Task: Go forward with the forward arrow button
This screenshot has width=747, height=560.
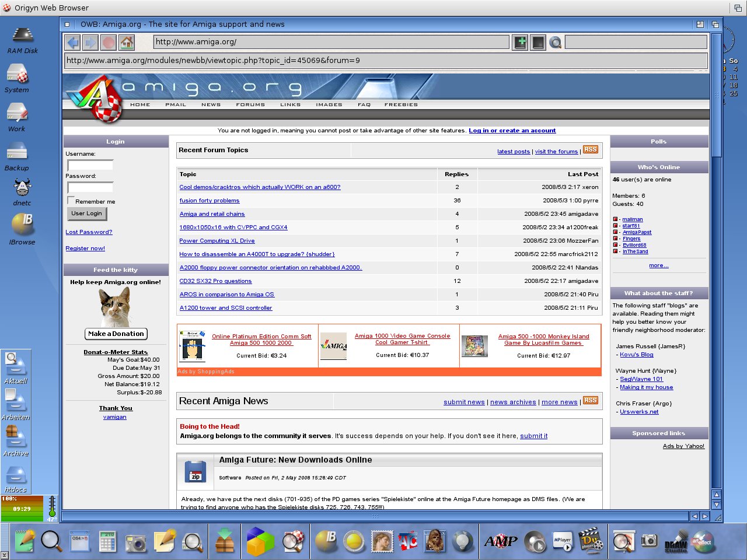Action: pyautogui.click(x=90, y=42)
